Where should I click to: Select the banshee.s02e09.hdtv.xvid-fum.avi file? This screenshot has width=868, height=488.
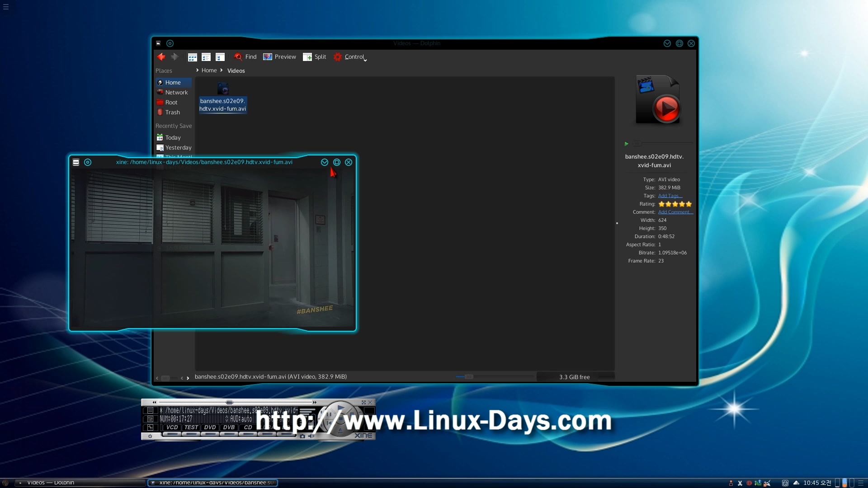pyautogui.click(x=223, y=98)
